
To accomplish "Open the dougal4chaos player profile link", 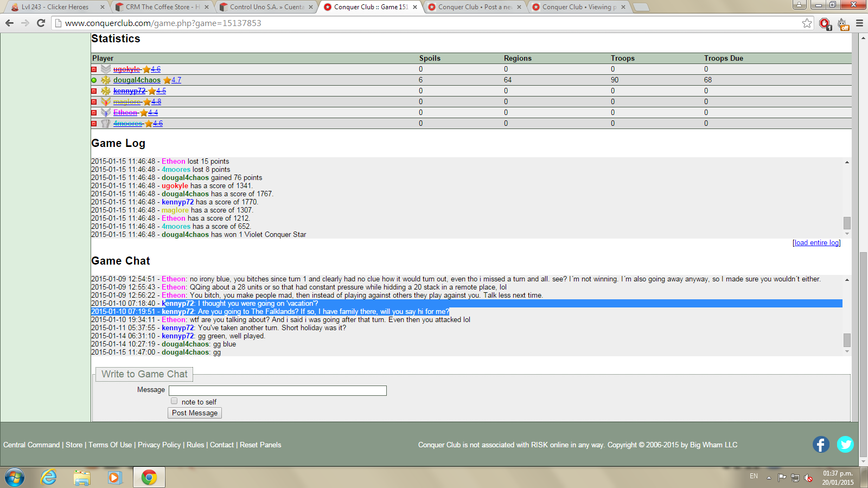I will [x=137, y=80].
